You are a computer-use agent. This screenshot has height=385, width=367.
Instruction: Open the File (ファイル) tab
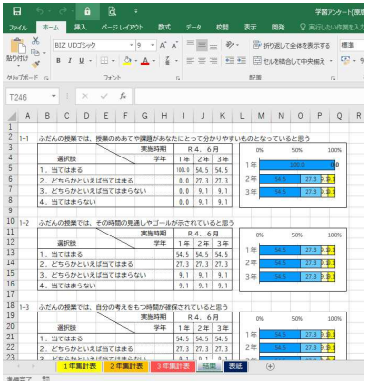pyautogui.click(x=18, y=27)
